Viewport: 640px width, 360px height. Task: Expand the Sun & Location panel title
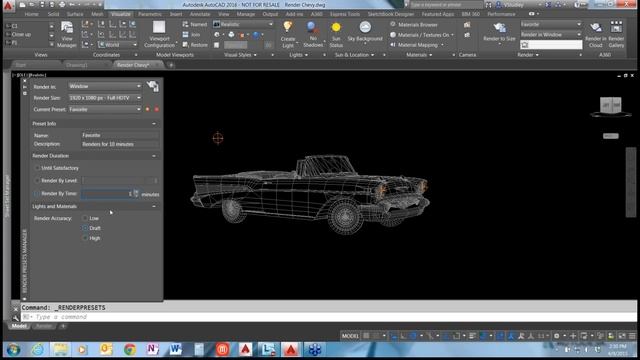[x=354, y=55]
